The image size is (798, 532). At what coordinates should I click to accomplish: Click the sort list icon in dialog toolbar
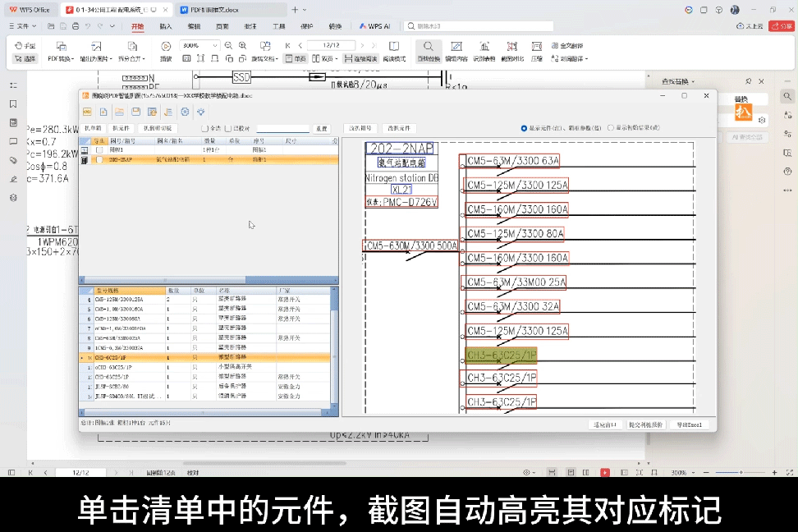[168, 112]
